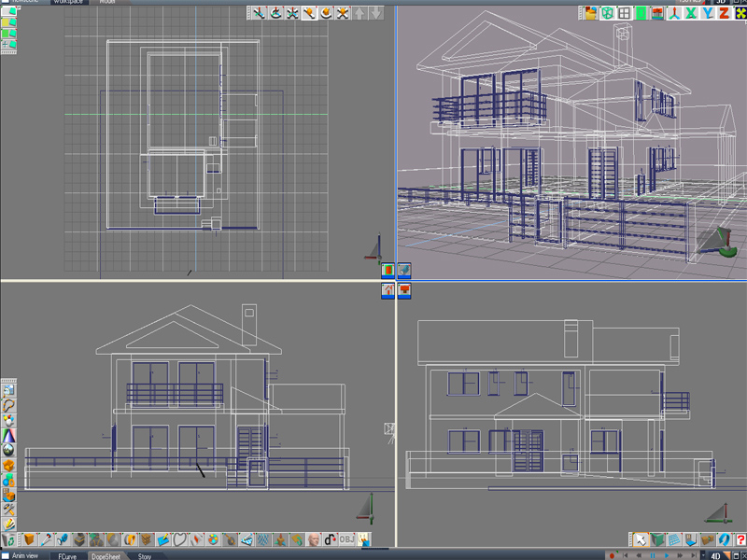
Task: Open the red question mark help icon
Action: tap(740, 539)
